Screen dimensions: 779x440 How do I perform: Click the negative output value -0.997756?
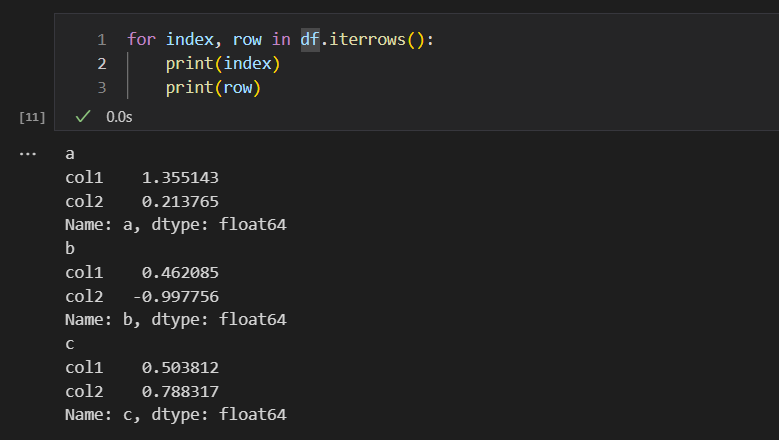[x=176, y=296]
